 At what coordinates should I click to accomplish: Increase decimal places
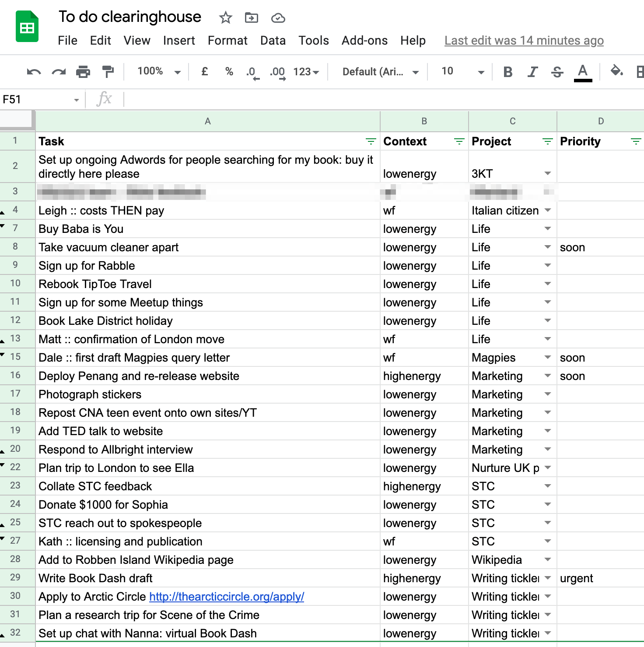(x=278, y=72)
